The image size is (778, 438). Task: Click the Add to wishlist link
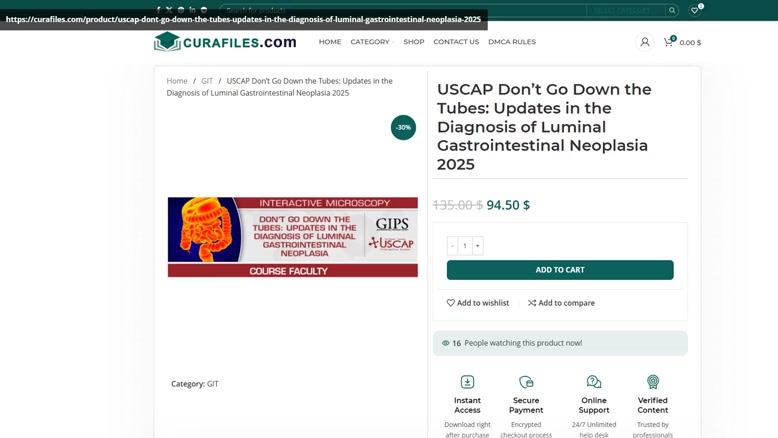click(478, 303)
